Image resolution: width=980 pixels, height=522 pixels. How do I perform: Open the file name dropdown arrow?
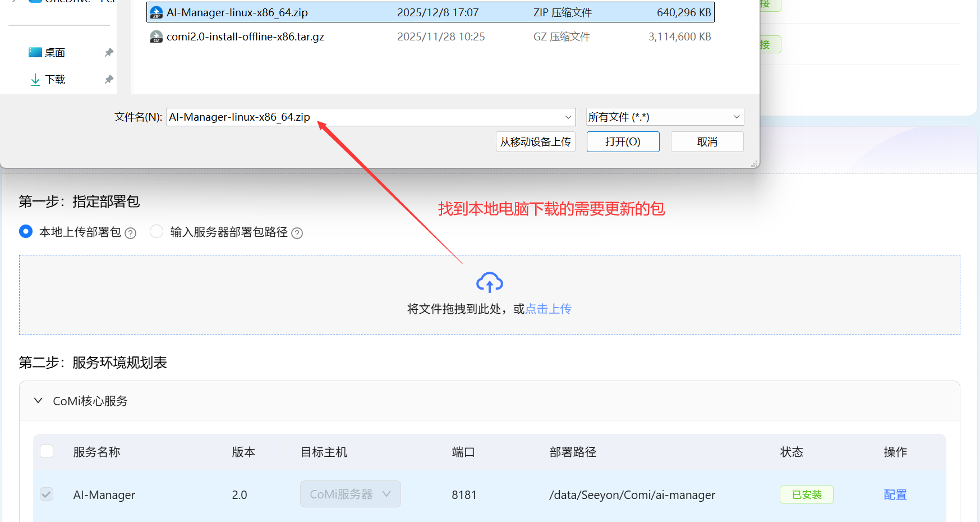tap(568, 117)
